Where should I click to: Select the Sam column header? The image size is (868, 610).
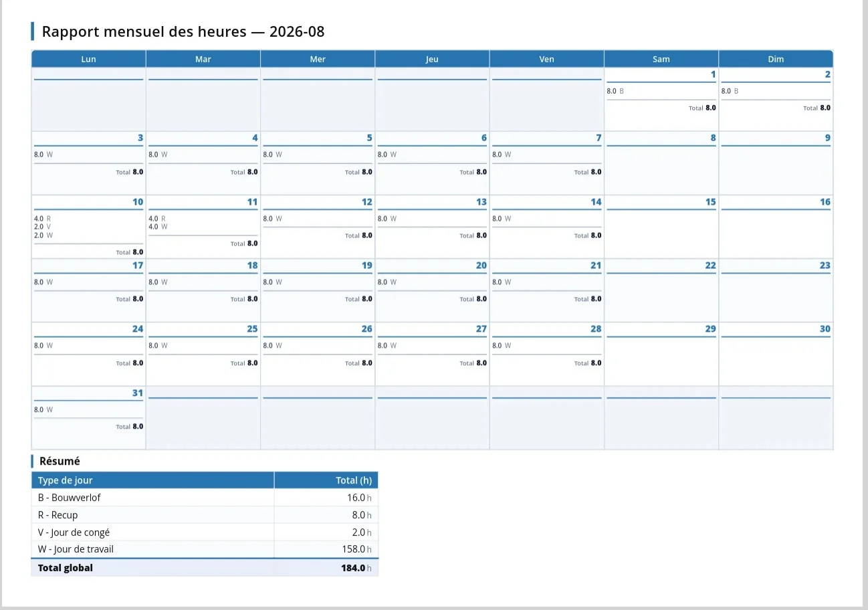661,59
